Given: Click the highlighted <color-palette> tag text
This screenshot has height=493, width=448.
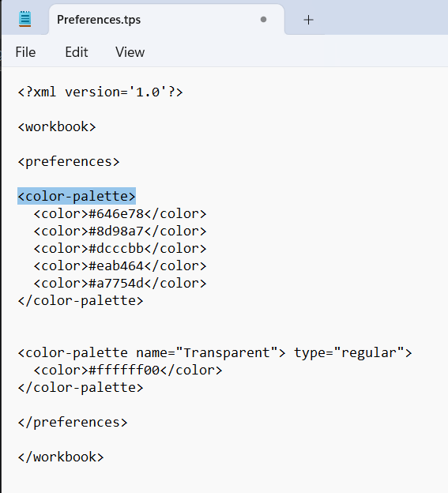Looking at the screenshot, I should 77,196.
